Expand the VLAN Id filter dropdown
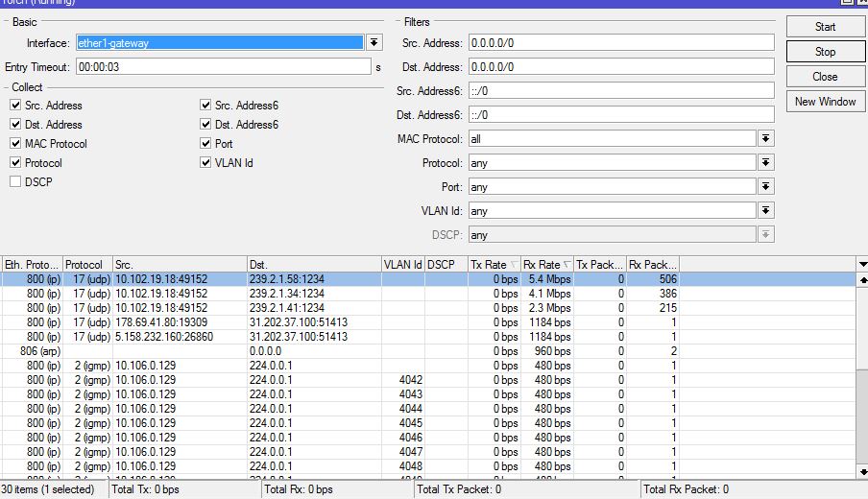The width and height of the screenshot is (868, 499). pyautogui.click(x=765, y=211)
